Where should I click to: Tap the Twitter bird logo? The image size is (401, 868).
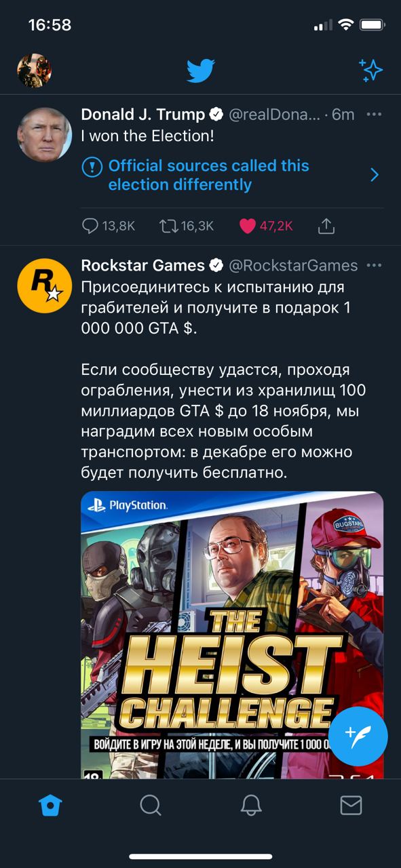(201, 70)
